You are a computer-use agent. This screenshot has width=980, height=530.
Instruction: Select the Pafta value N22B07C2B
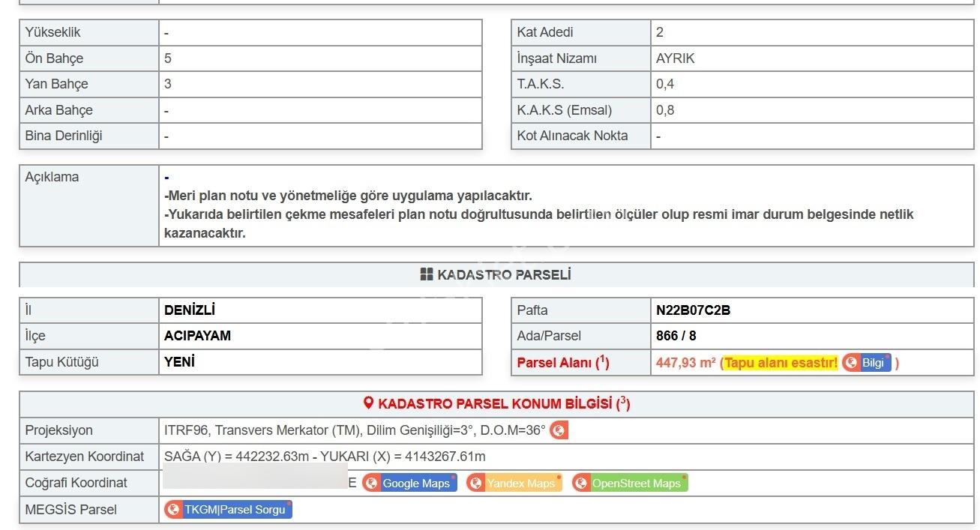(x=693, y=310)
